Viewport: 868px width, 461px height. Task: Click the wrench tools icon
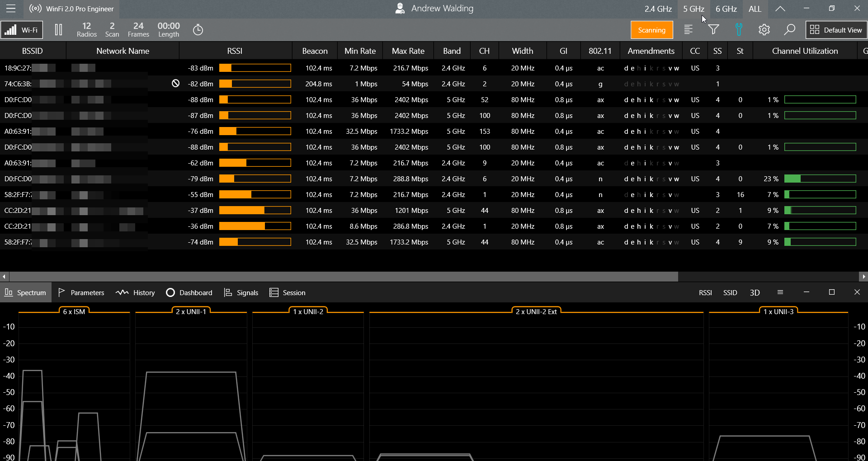739,29
